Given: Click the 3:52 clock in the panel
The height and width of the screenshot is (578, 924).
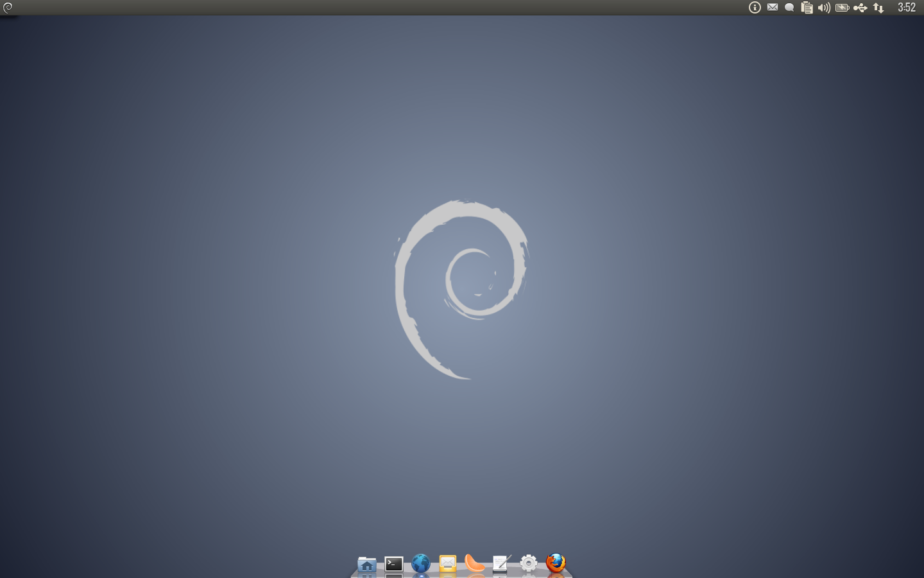Looking at the screenshot, I should click(907, 8).
